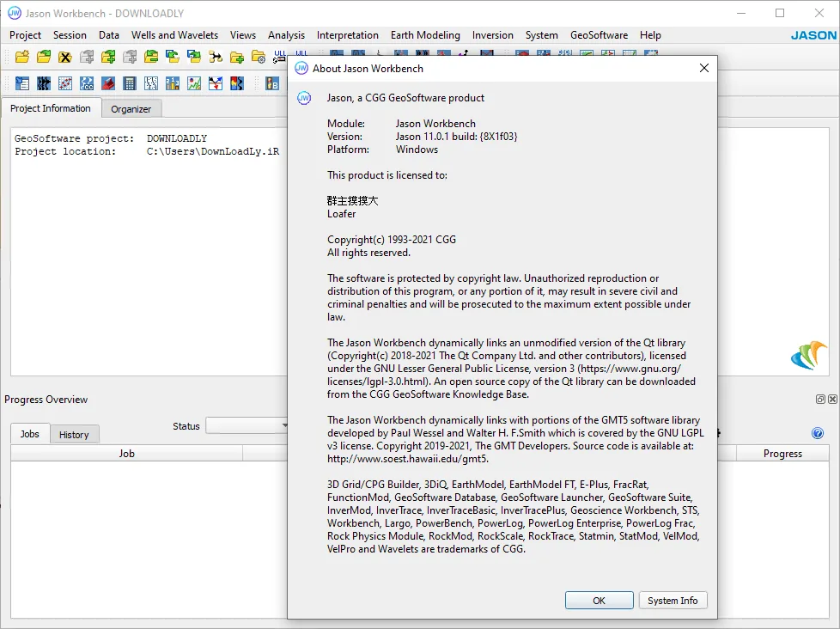
Task: Click the calculator icon in toolbar
Action: (129, 83)
